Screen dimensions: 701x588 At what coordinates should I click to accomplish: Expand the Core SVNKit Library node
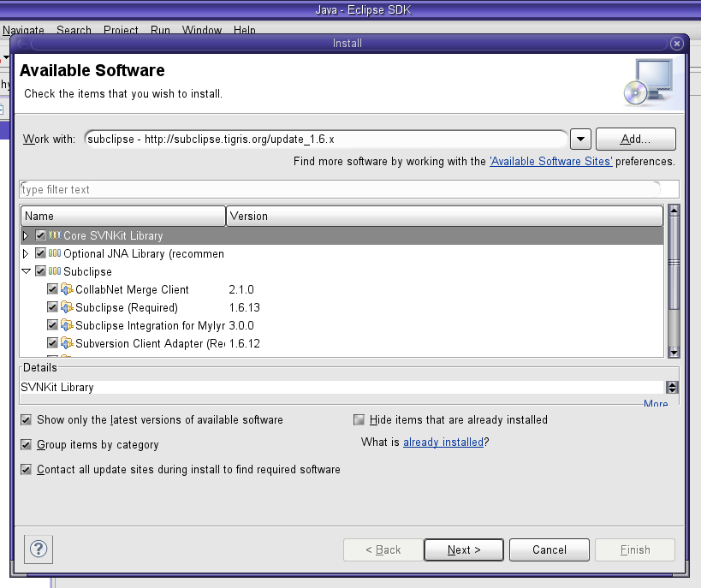26,235
